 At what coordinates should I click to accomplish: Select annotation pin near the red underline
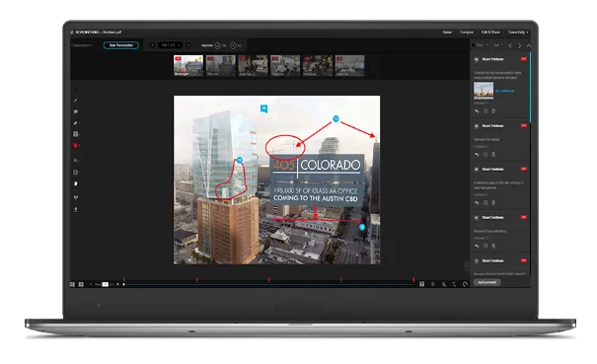pyautogui.click(x=362, y=227)
